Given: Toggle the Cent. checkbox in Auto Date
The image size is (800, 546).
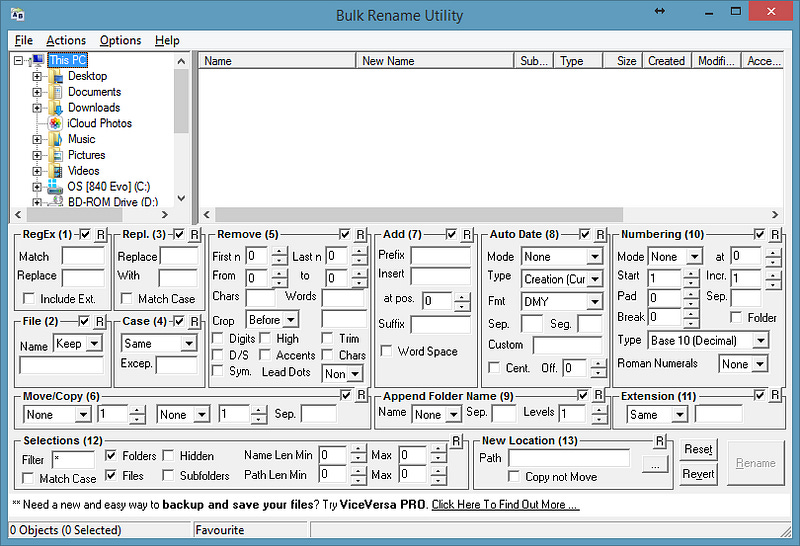Looking at the screenshot, I should tap(494, 367).
